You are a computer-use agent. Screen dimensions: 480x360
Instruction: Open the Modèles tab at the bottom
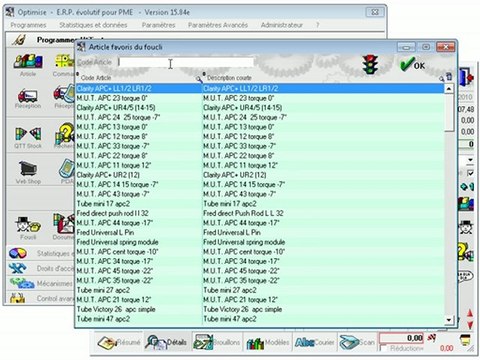click(268, 342)
